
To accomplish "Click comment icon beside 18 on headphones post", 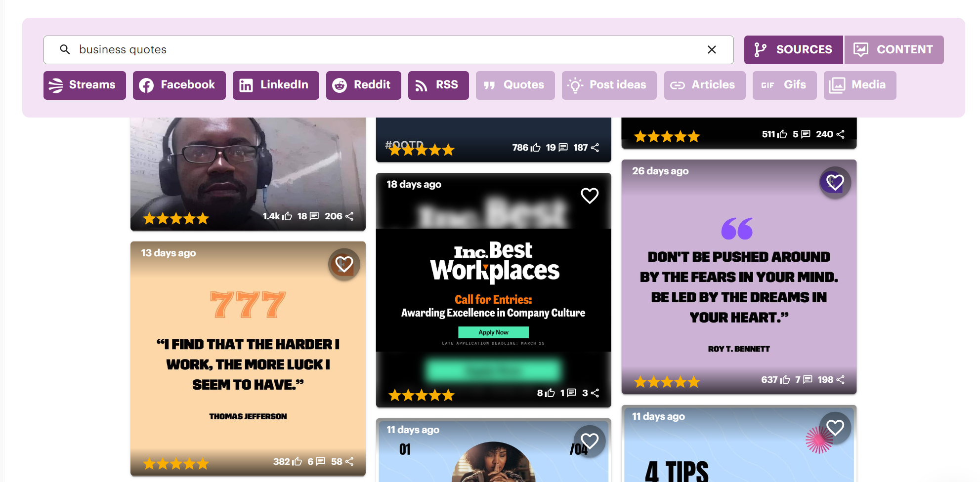I will click(314, 216).
